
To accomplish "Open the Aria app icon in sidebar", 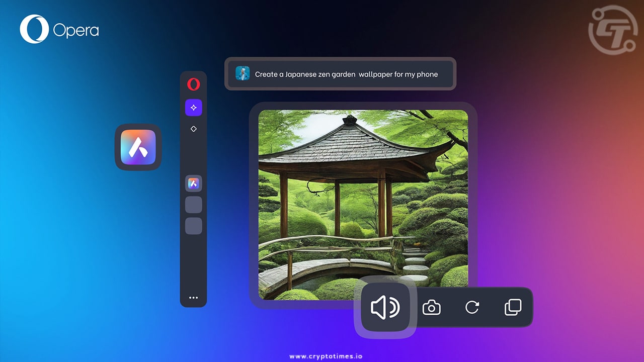I will click(x=193, y=184).
